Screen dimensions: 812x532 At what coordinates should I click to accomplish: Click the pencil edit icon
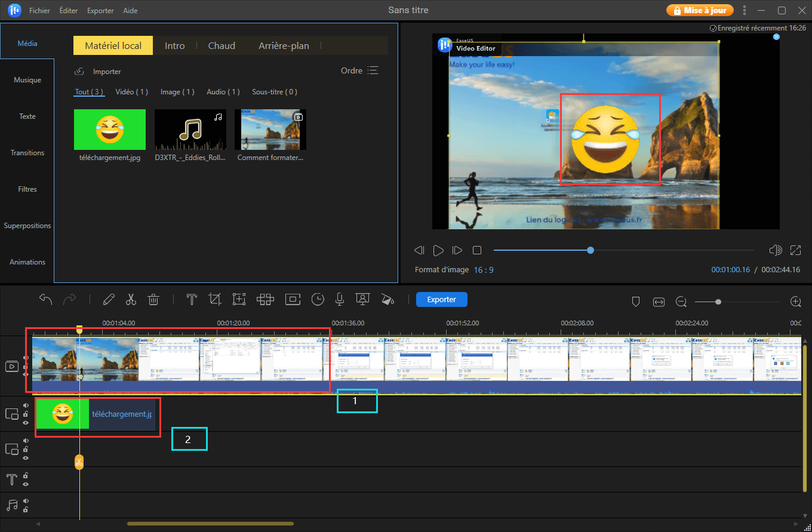tap(109, 300)
